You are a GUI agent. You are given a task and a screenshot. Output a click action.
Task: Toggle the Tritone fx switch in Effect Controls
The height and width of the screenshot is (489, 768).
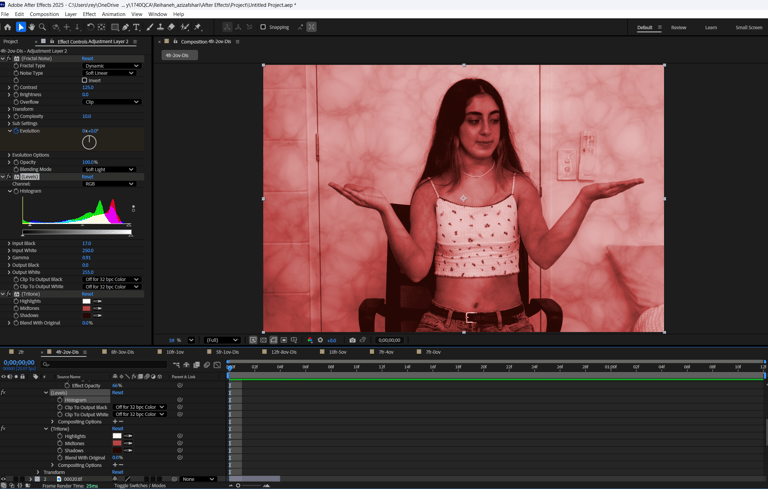click(x=9, y=294)
